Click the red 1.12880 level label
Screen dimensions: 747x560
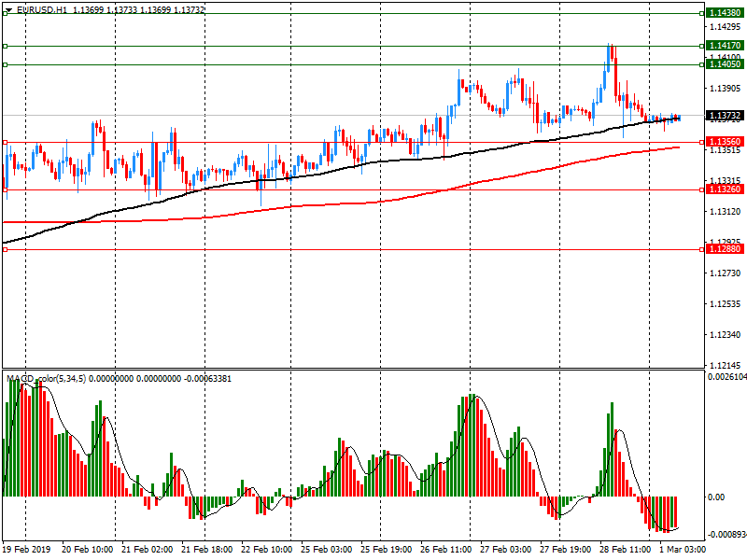pos(725,249)
